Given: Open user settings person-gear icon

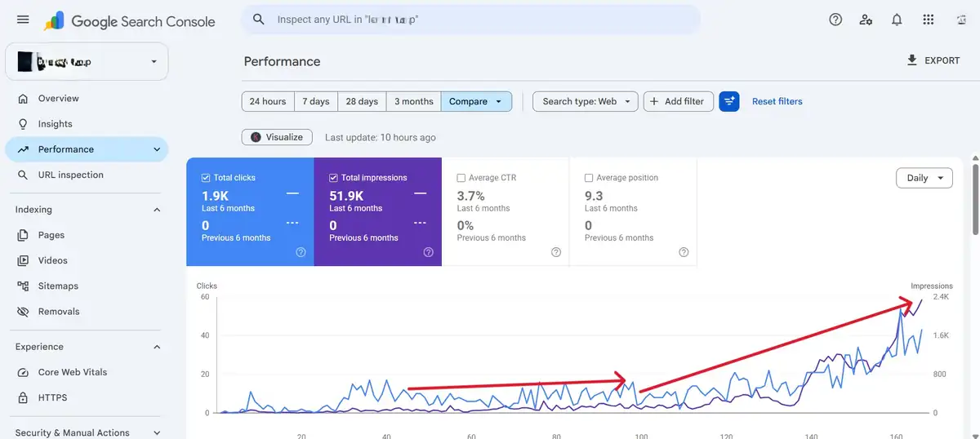Looking at the screenshot, I should [x=866, y=20].
